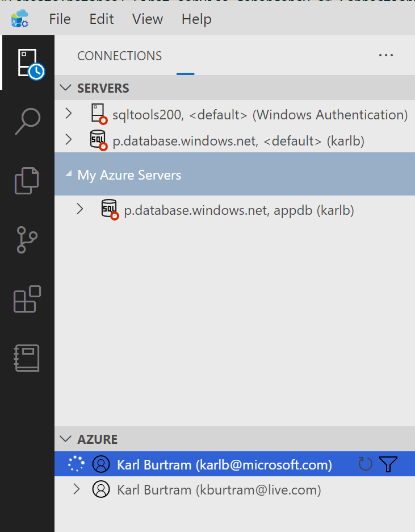Open the View menu

pyautogui.click(x=148, y=19)
